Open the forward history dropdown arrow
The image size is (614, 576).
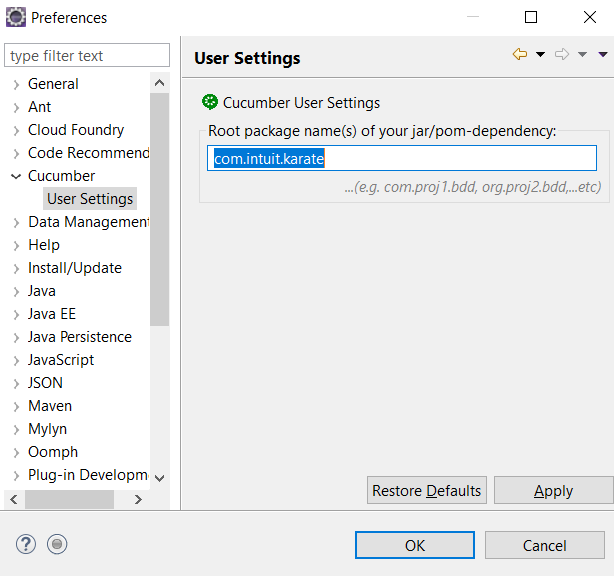pos(583,55)
